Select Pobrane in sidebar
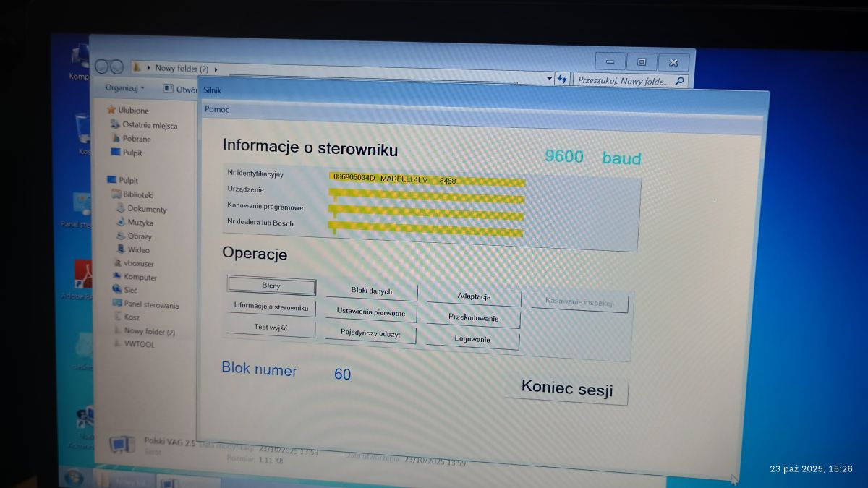Viewport: 868px width, 488px height. point(131,139)
